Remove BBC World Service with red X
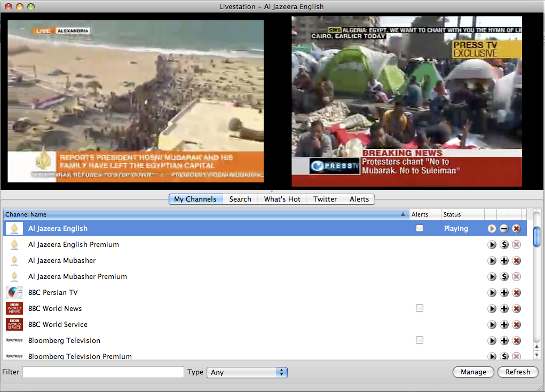The height and width of the screenshot is (392, 545). 517,324
